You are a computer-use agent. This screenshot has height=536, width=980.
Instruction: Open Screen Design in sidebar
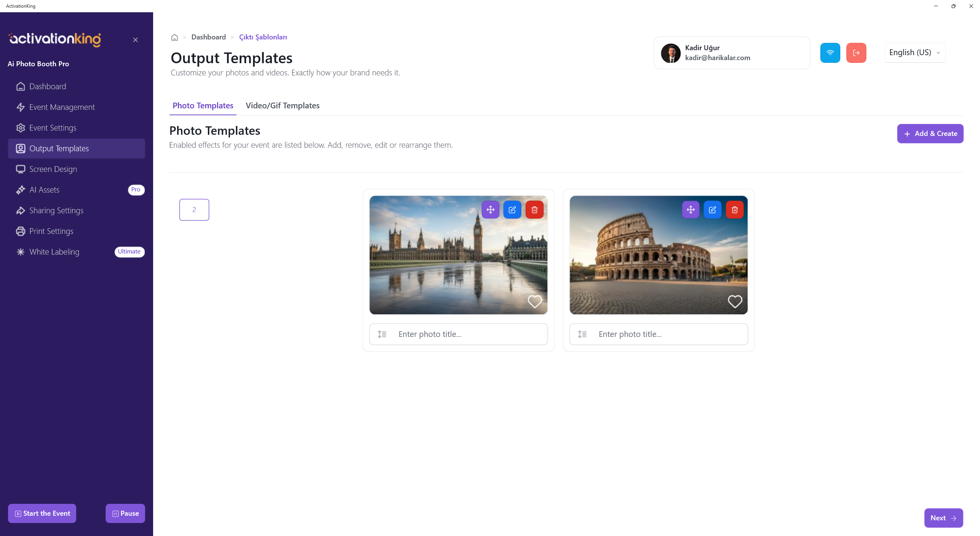[x=53, y=169]
